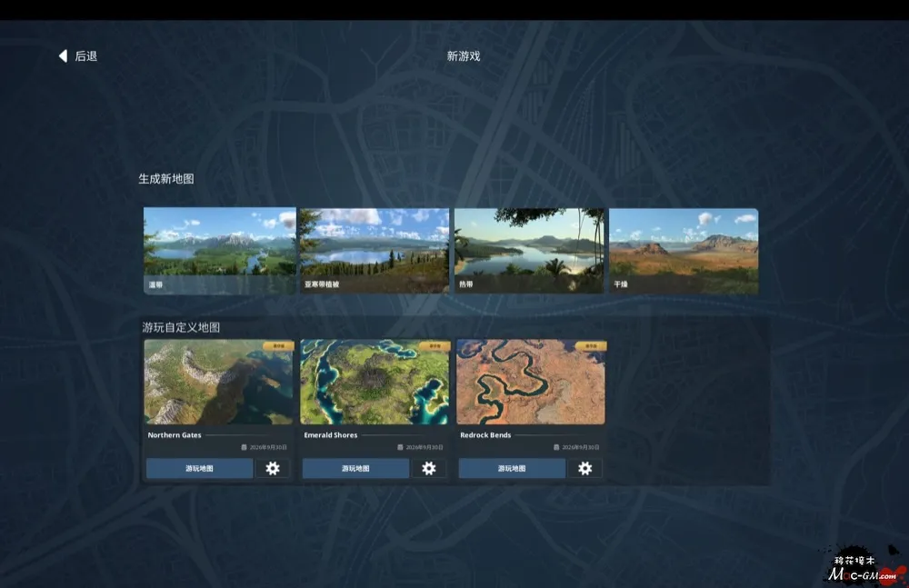The height and width of the screenshot is (588, 909).
Task: Click the yellow badge on Northern Gates preview
Action: click(x=278, y=345)
